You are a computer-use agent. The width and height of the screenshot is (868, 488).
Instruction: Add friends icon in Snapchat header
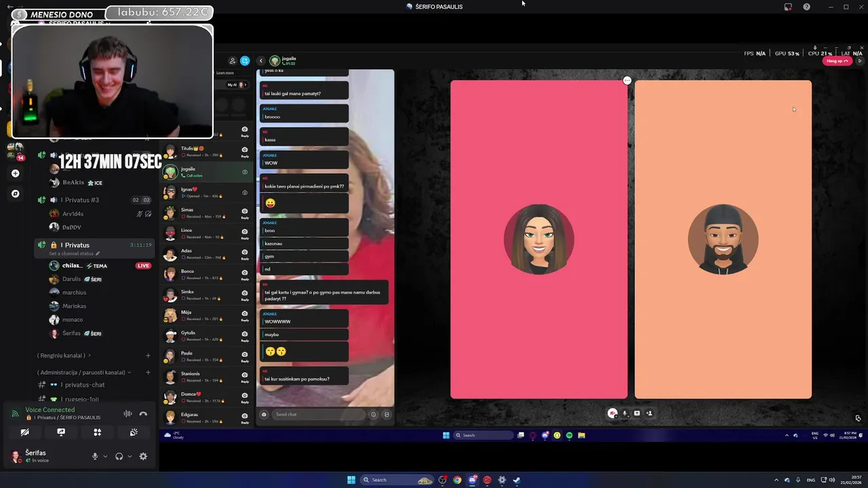[x=233, y=61]
